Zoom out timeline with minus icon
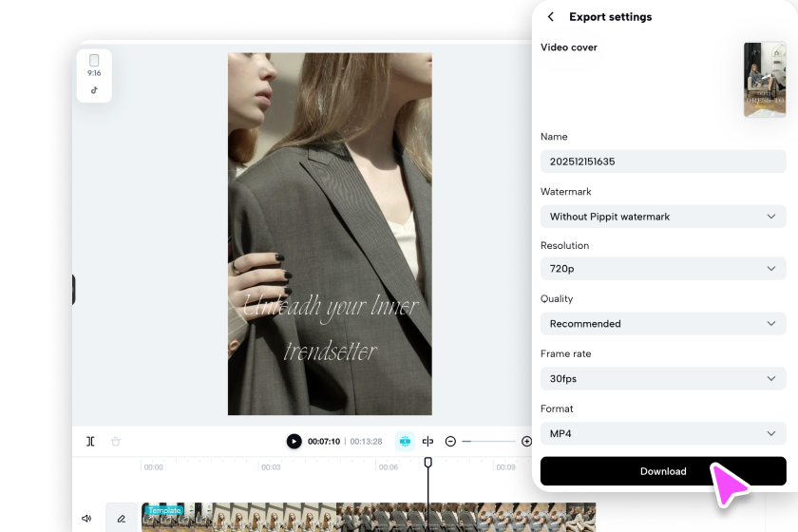 coord(451,442)
